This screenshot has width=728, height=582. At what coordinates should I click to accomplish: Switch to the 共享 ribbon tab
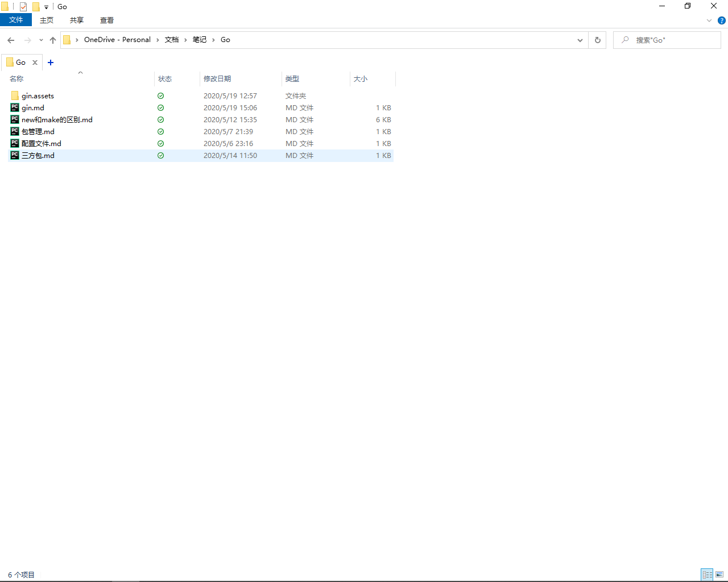tap(77, 20)
